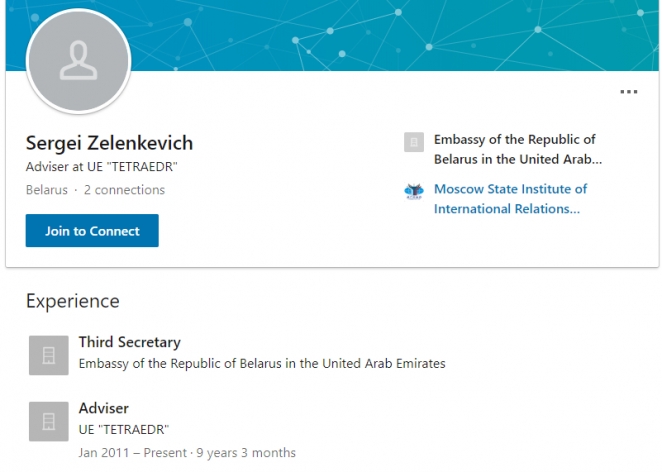Click the Embassy company icon in header
This screenshot has width=662, height=472.
(x=414, y=142)
